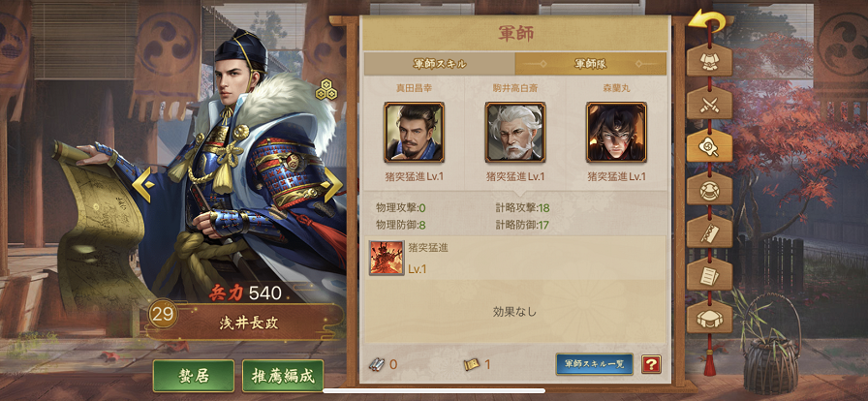Viewport: 868px width, 401px height.
Task: Click the 推薦編成 button
Action: click(x=283, y=376)
